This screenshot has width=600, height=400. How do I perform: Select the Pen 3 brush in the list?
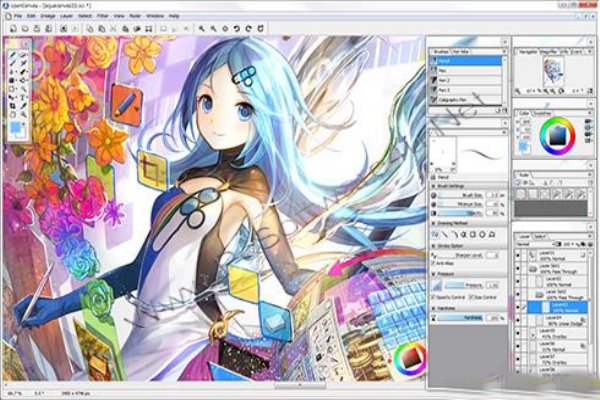coord(466,90)
